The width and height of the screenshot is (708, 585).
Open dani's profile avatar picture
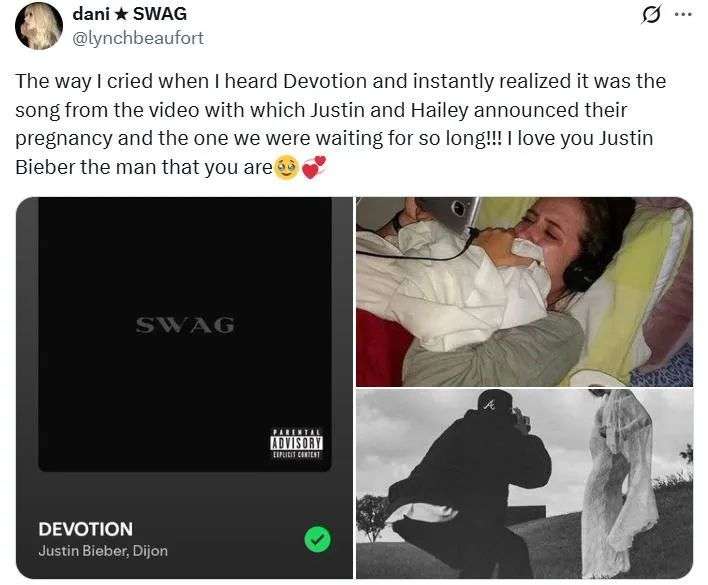point(39,26)
